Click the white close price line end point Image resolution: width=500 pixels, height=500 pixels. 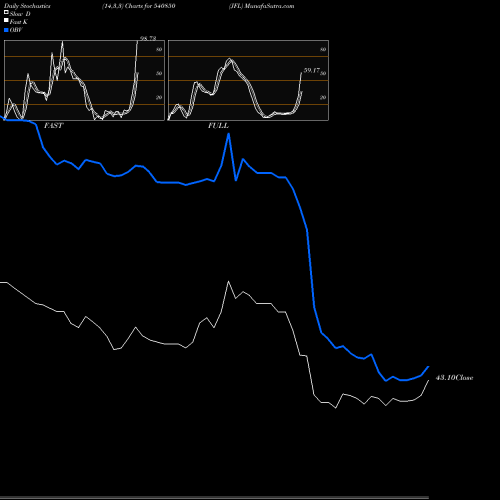(x=428, y=380)
